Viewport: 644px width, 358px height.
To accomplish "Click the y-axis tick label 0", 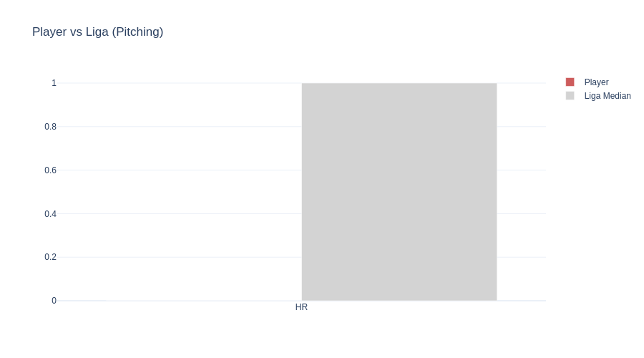I will tap(54, 301).
